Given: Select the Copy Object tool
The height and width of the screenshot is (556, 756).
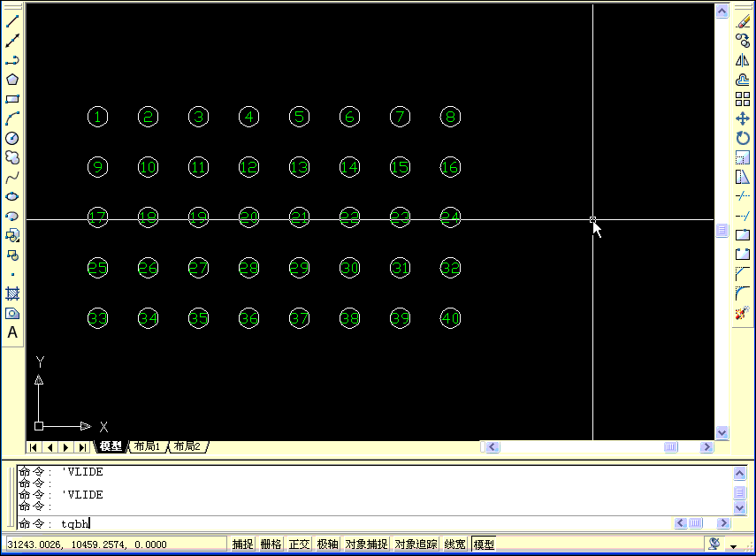Looking at the screenshot, I should [743, 41].
